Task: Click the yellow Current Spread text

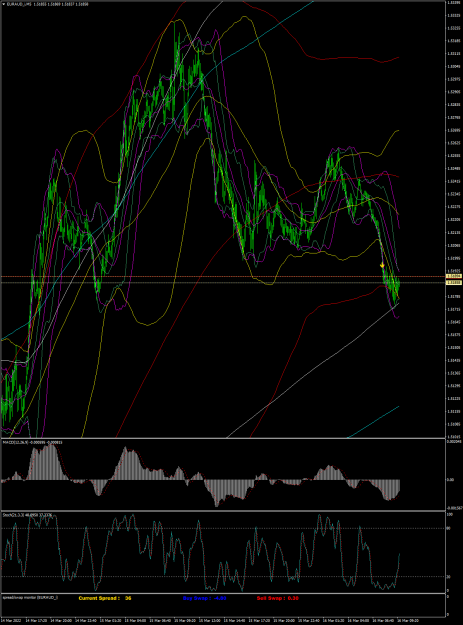Action: pyautogui.click(x=105, y=598)
